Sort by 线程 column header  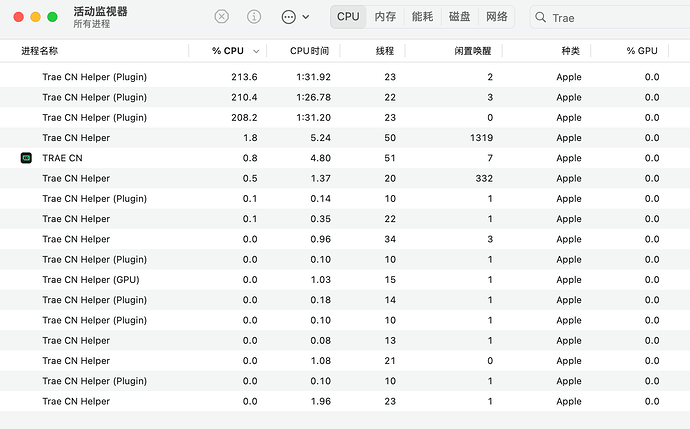[x=385, y=51]
